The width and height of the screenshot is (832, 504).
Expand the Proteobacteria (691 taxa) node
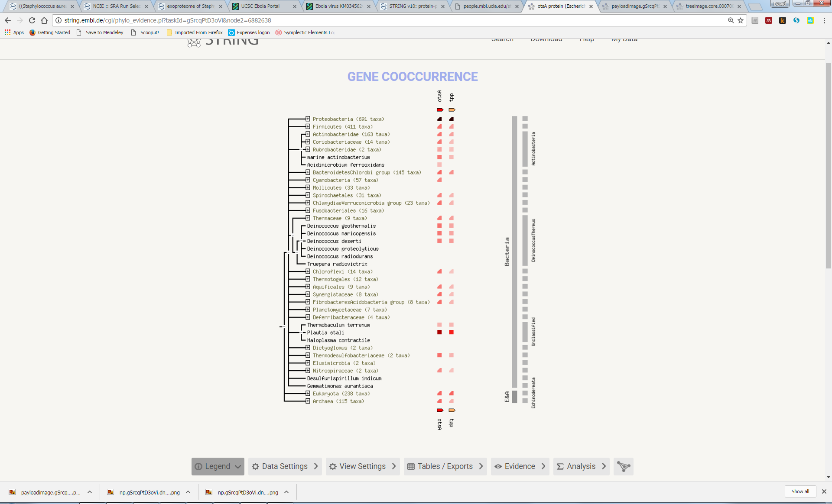point(308,119)
